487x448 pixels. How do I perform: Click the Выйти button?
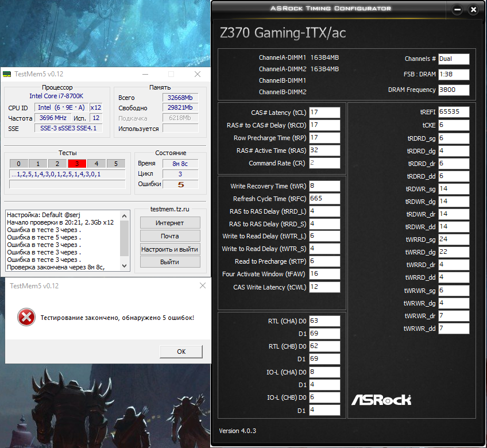[x=170, y=262]
